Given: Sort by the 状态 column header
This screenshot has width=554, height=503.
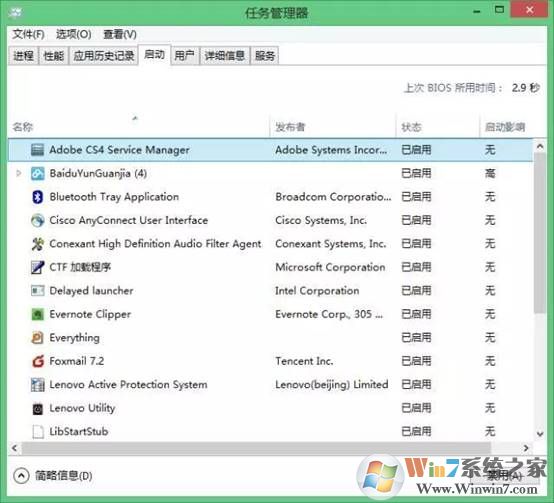Looking at the screenshot, I should click(x=437, y=126).
